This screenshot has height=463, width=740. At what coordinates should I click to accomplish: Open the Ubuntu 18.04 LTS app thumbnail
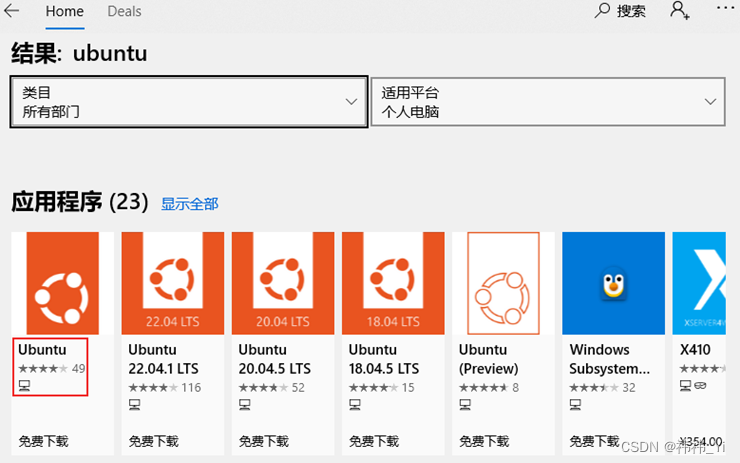pyautogui.click(x=393, y=283)
